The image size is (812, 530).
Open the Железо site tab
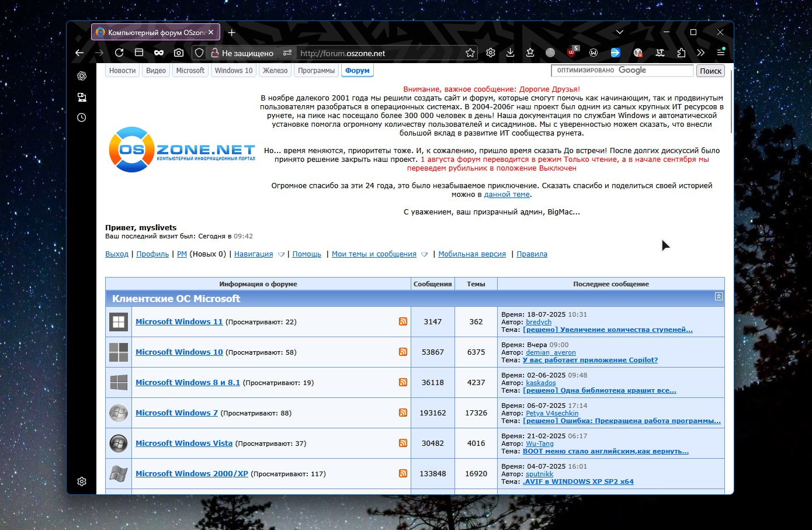[275, 71]
